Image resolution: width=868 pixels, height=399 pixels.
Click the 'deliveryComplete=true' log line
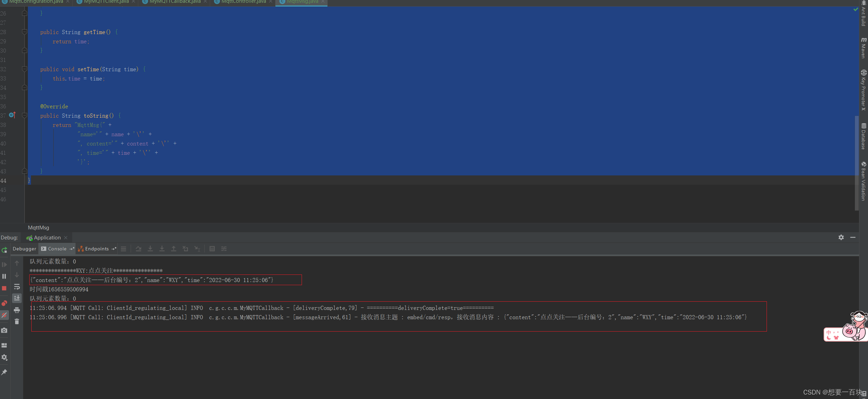262,308
